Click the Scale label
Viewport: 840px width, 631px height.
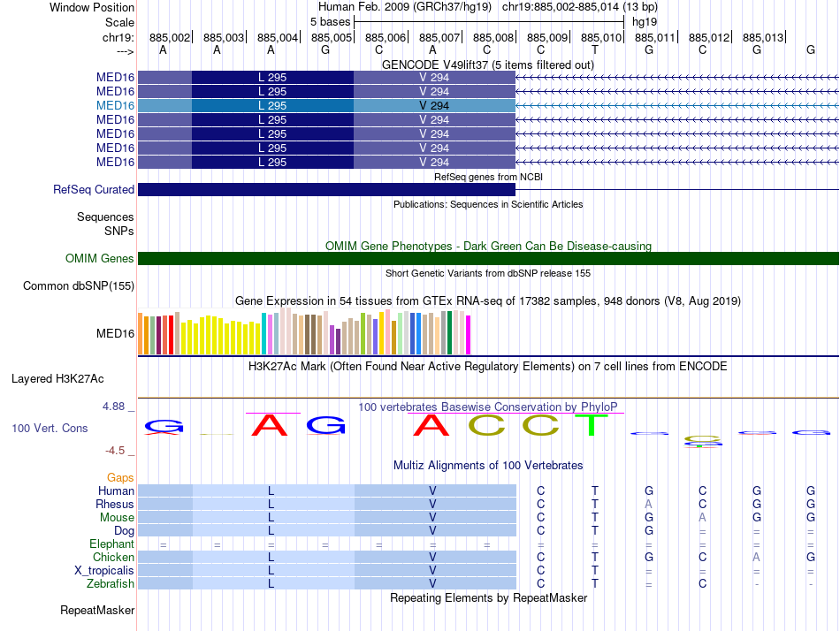(x=119, y=22)
